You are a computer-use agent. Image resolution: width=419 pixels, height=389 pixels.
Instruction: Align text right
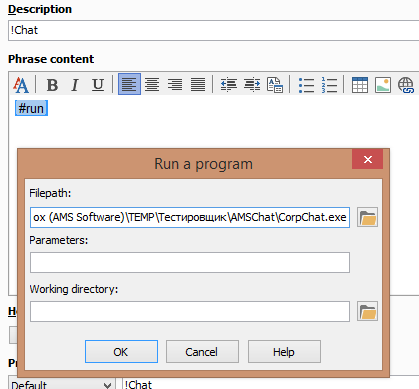click(175, 84)
